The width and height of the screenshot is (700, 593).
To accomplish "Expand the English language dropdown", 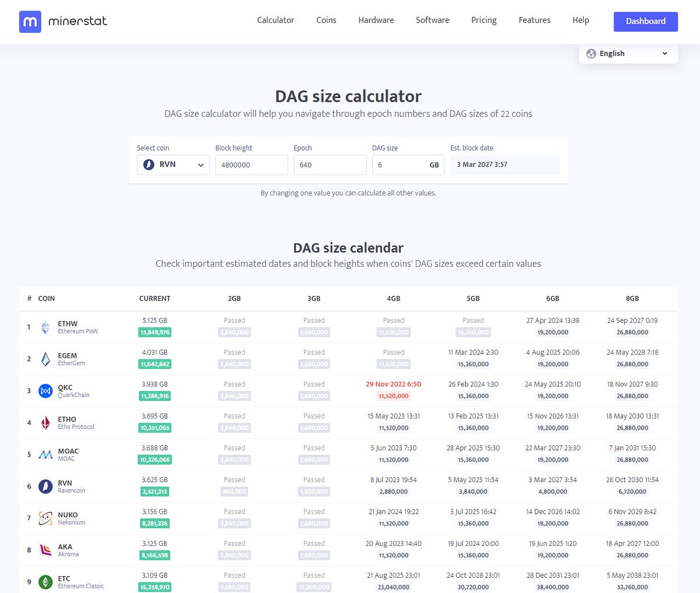I will tap(628, 54).
